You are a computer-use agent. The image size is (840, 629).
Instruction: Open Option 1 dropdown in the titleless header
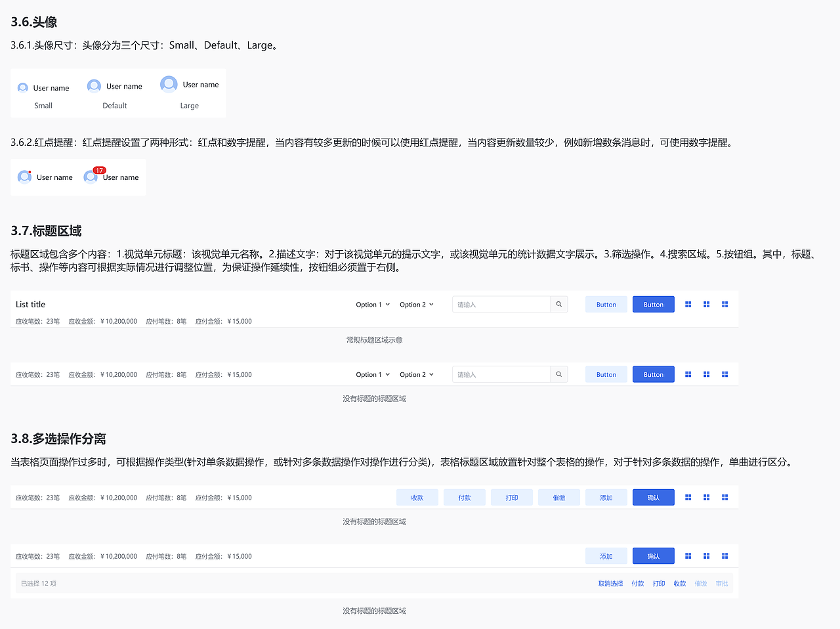(372, 374)
